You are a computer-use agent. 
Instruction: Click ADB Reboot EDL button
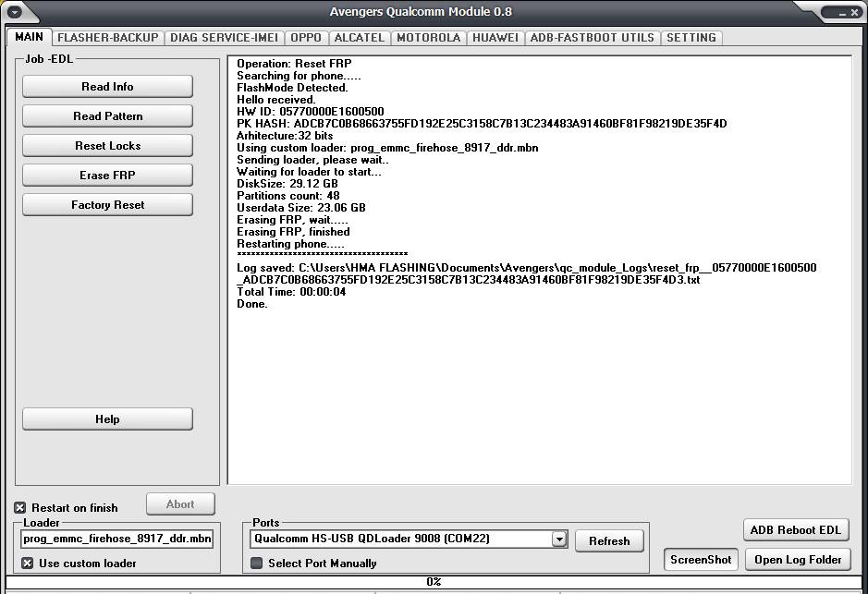coord(796,530)
